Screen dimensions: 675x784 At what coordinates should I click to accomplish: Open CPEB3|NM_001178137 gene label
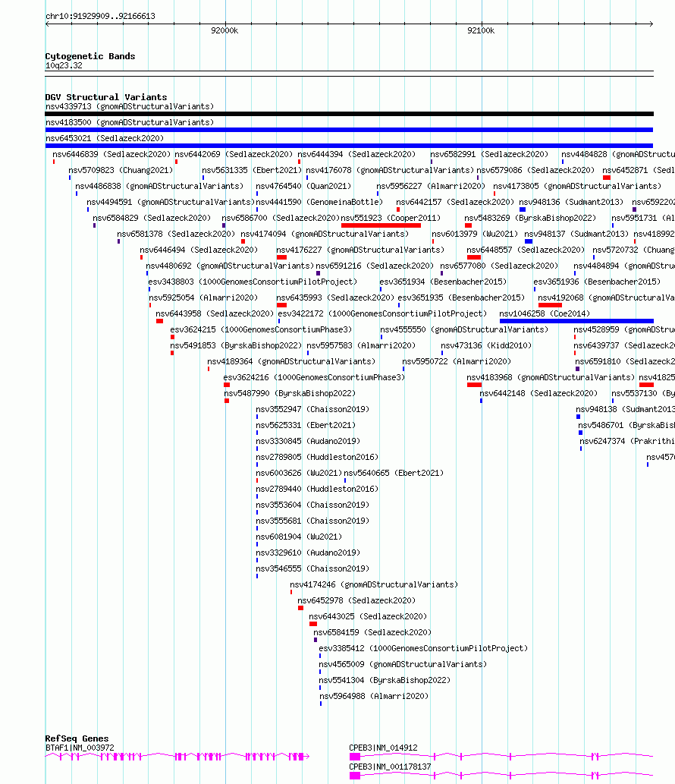391,767
